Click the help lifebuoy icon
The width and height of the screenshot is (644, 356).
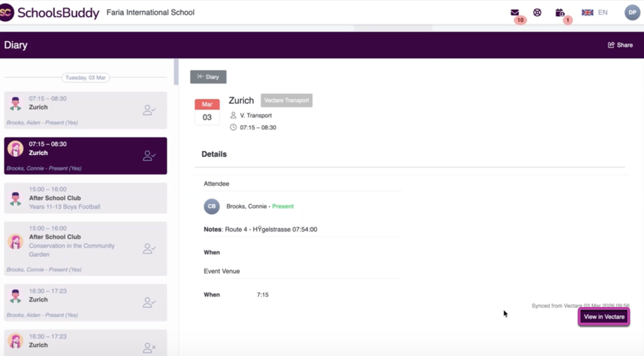[x=537, y=12]
